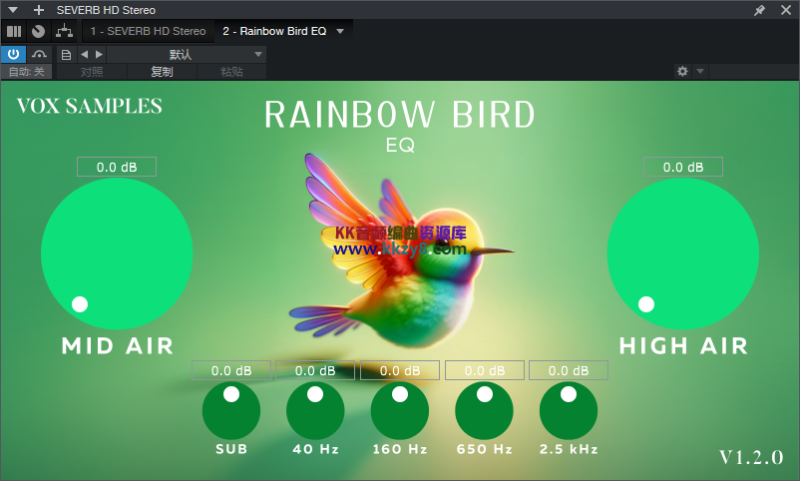
Task: Click the 650 Hz band knob
Action: click(x=484, y=411)
